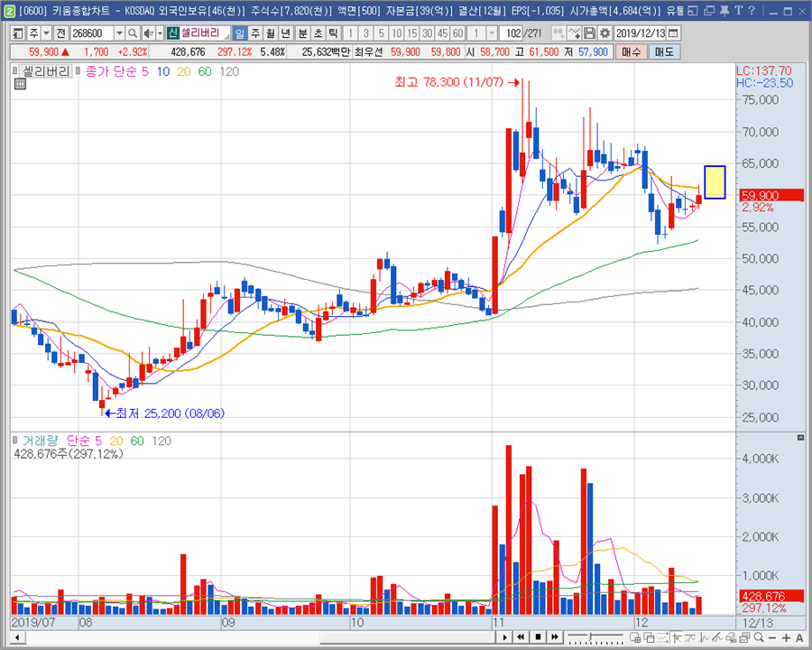
Task: Expand the price pane marker next to 셀리버리
Action: [15, 70]
